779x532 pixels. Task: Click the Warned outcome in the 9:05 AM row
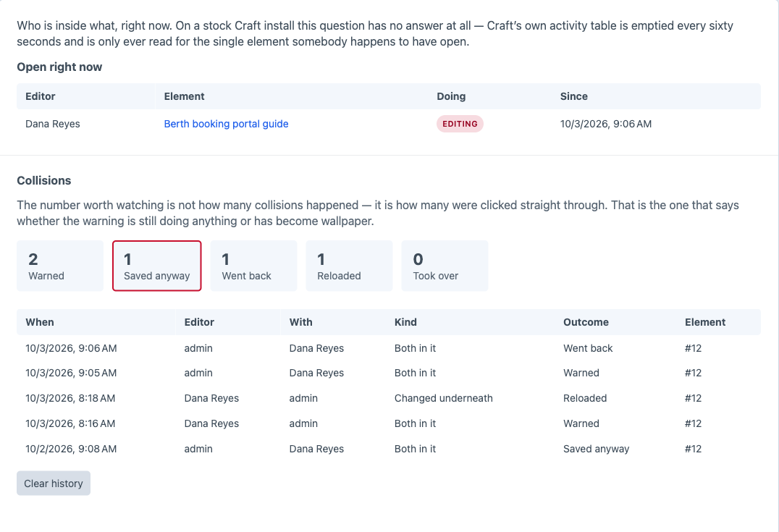coord(581,373)
